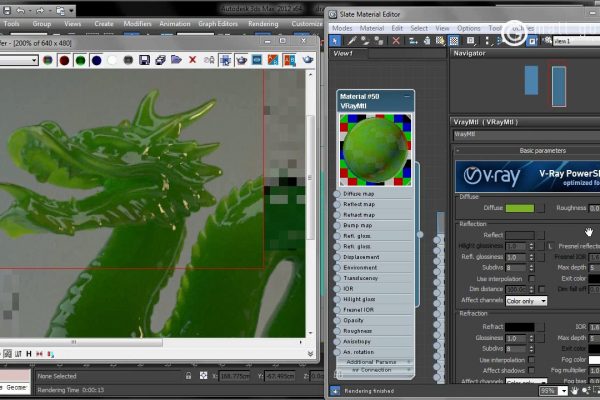Open the load image folder icon
This screenshot has width=600, height=400.
(176, 60)
